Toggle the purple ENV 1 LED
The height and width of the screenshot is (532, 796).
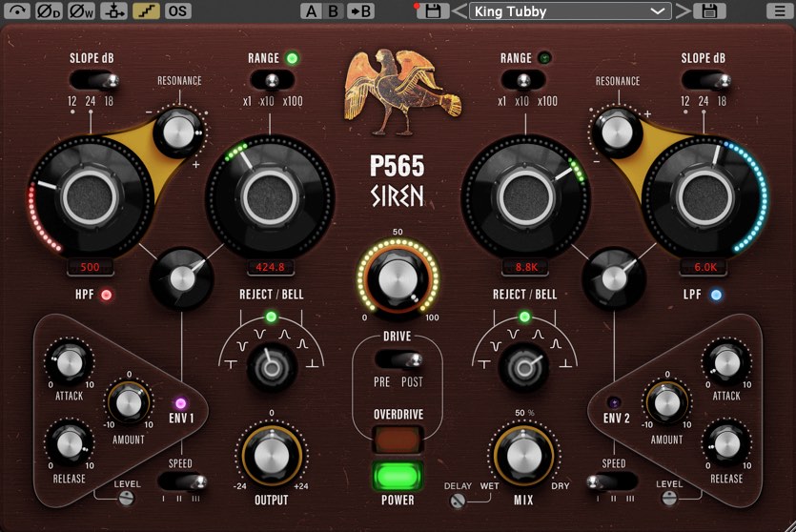coord(181,403)
